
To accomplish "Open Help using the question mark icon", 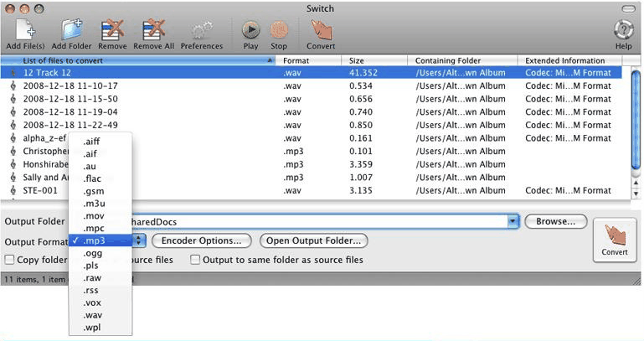I will 623,30.
